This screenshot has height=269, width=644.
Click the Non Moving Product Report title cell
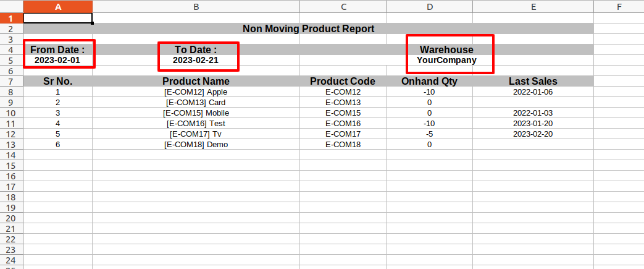click(309, 29)
